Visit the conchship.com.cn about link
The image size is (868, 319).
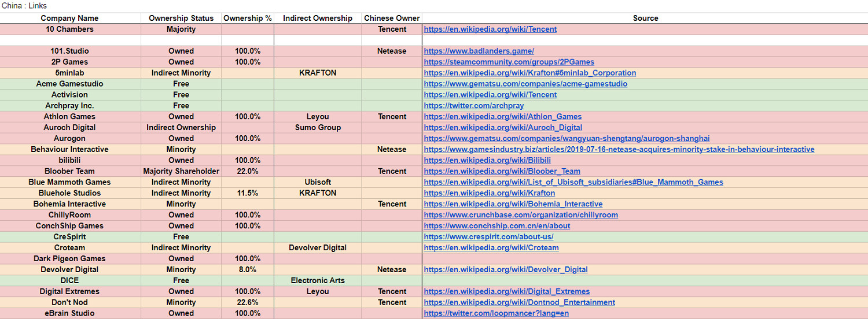(x=496, y=226)
